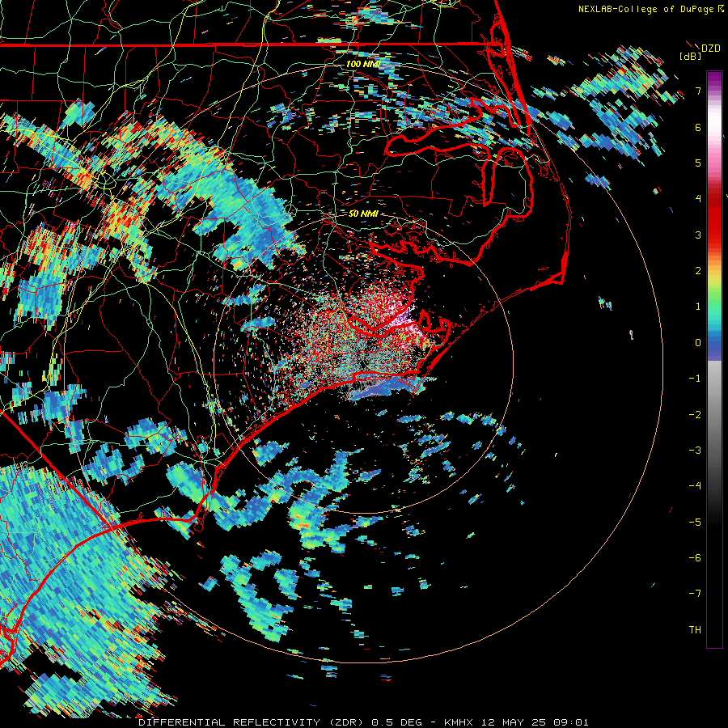Click the 0 value on color scale
The height and width of the screenshot is (728, 728).
[698, 343]
